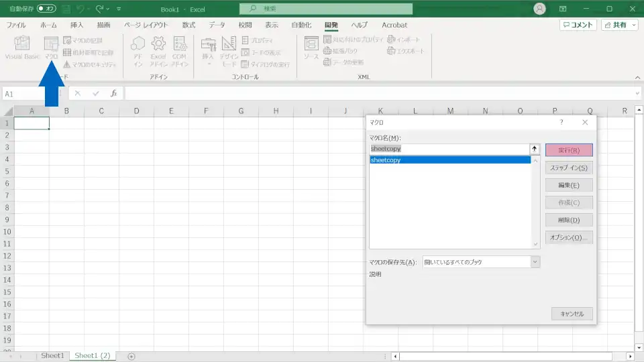This screenshot has height=362, width=644.
Task: Click the COM アドイン icon
Action: tap(179, 50)
